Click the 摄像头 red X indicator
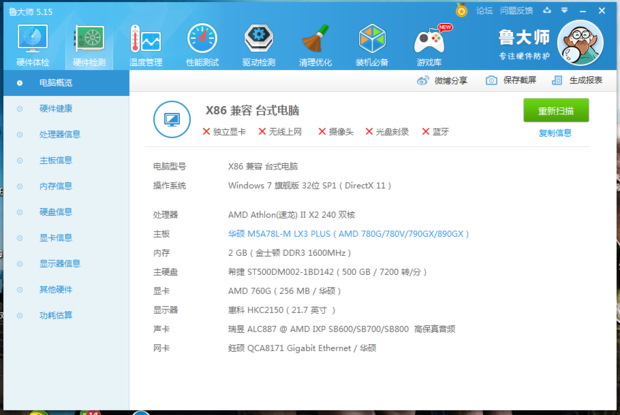Screen dimensions: 620x415 point(322,132)
